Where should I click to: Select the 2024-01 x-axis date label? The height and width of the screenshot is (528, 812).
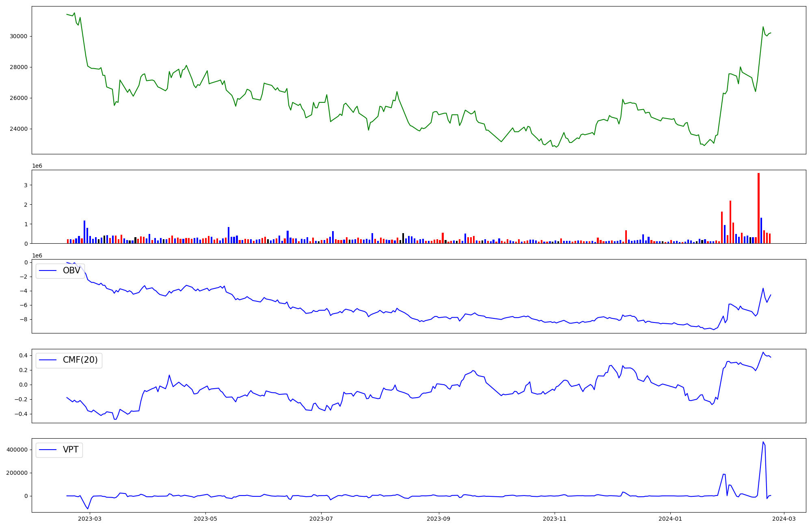coord(670,519)
